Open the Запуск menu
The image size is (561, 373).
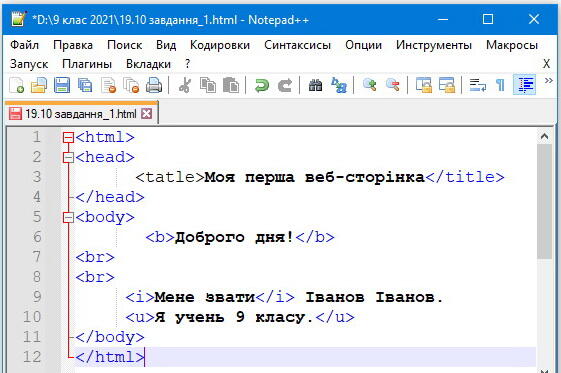click(29, 64)
